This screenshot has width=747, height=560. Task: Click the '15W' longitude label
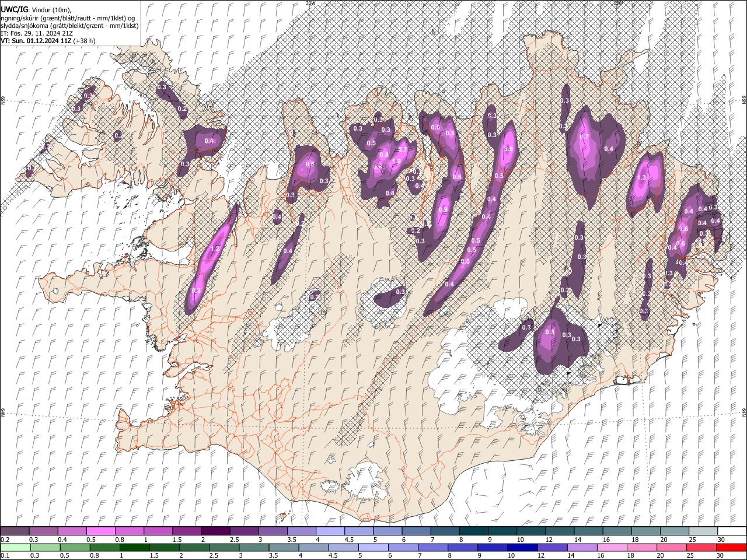[619, 2]
